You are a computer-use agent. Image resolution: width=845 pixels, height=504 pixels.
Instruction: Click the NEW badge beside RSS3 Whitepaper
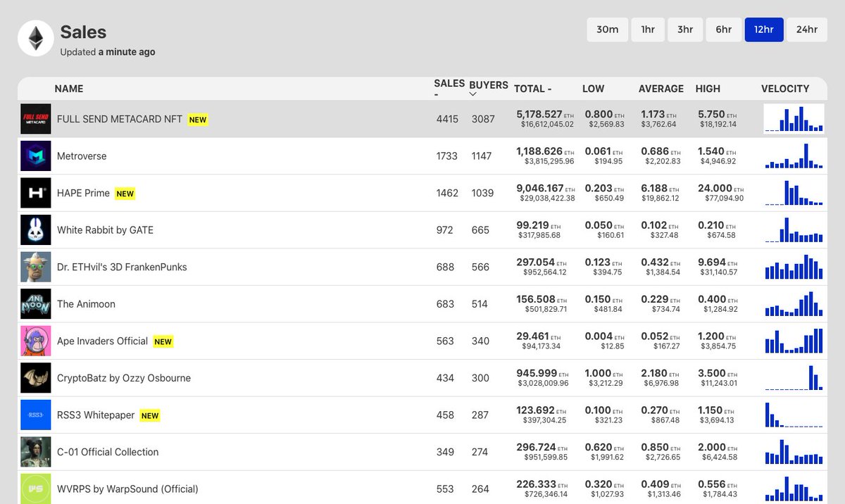150,415
